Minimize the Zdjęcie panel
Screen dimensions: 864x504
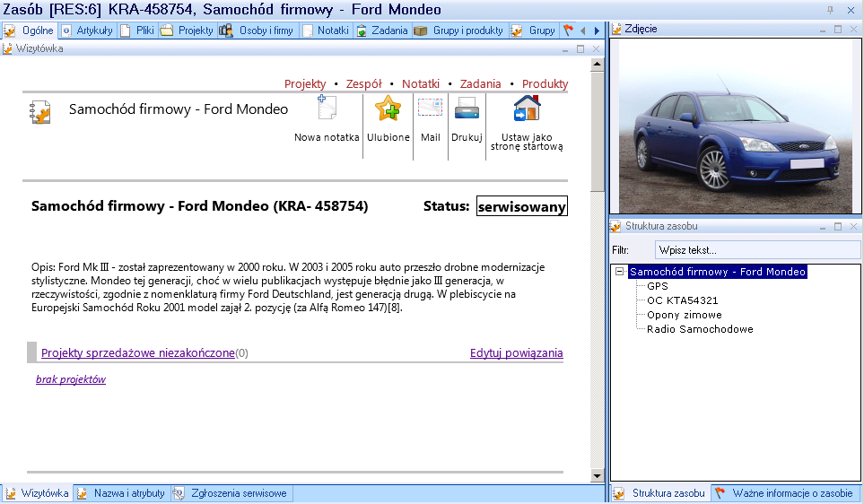823,30
